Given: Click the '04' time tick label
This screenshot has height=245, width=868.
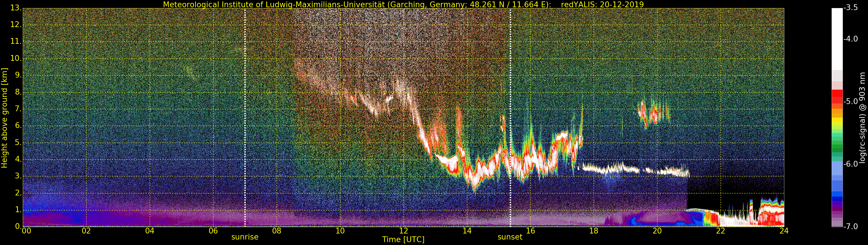Looking at the screenshot, I should [x=150, y=231].
